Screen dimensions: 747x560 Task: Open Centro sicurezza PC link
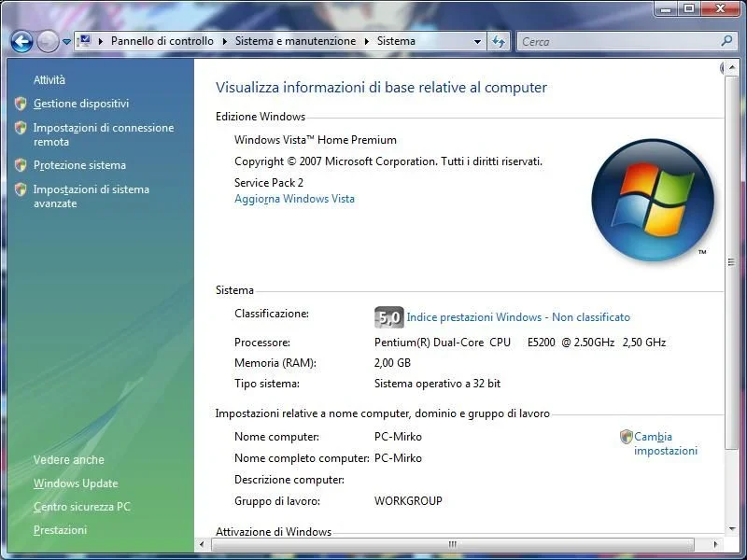point(81,507)
